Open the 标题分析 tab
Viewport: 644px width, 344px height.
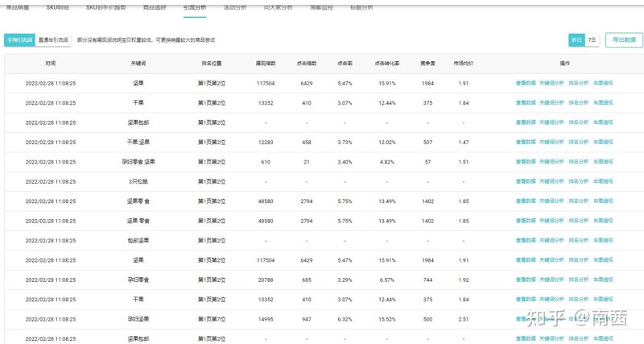[x=361, y=7]
